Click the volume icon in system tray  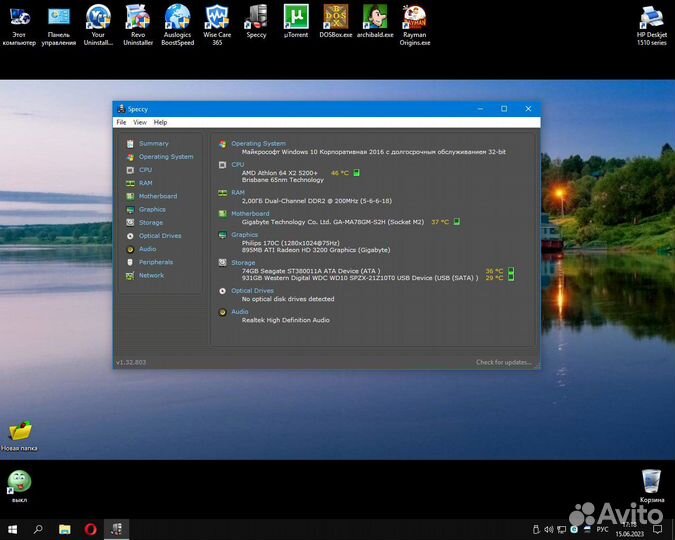548,529
